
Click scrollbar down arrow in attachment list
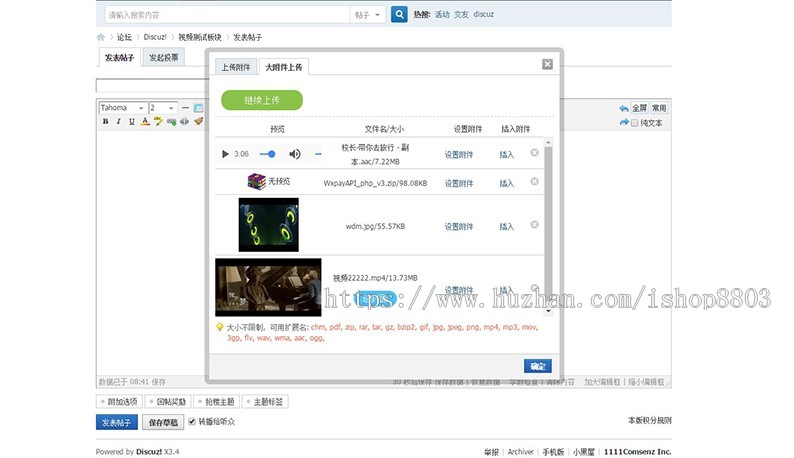coord(548,311)
